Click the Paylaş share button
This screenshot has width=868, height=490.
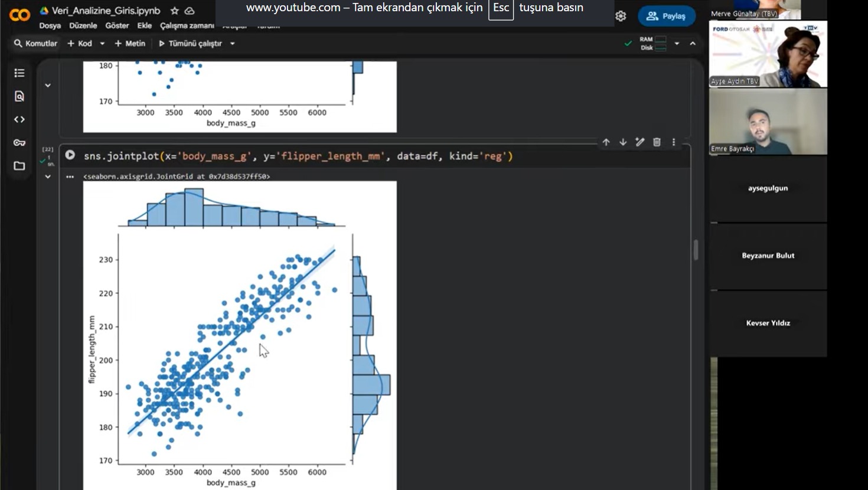coord(666,16)
